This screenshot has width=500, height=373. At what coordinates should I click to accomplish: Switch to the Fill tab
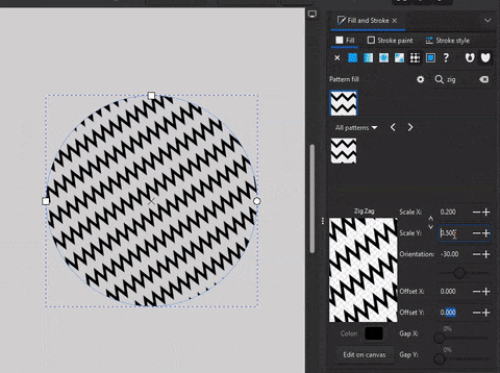pyautogui.click(x=345, y=40)
